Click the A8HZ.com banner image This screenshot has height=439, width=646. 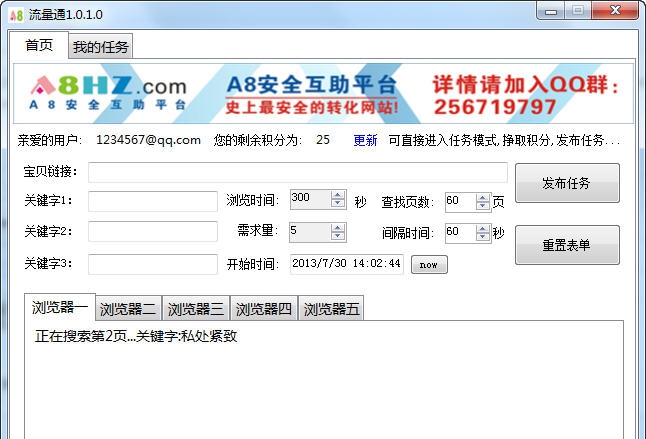coord(323,93)
